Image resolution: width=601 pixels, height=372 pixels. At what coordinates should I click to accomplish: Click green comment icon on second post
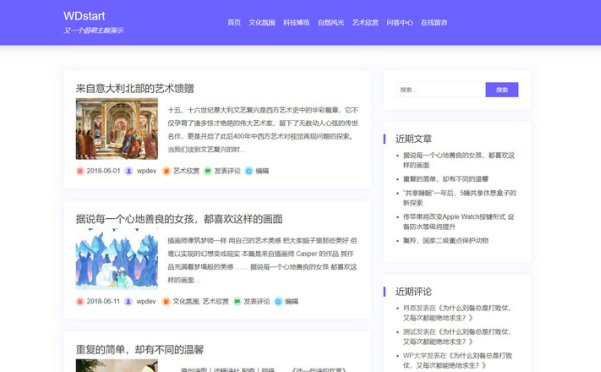coord(237,302)
